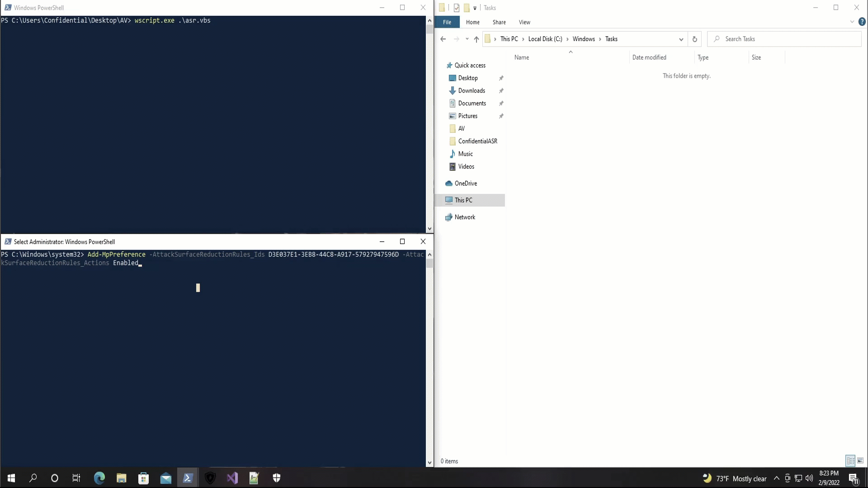Open weather widget 73°F Mostly clear
Viewport: 868px width, 488px height.
click(x=735, y=479)
